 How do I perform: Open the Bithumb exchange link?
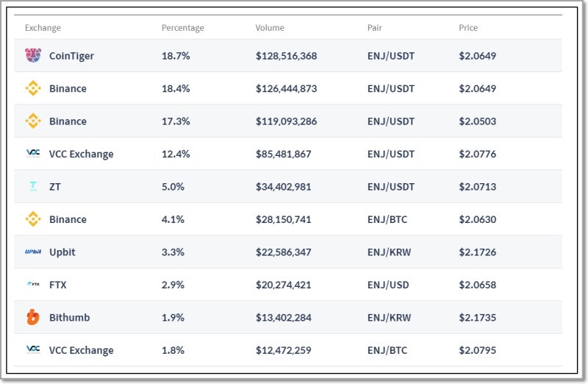click(69, 318)
